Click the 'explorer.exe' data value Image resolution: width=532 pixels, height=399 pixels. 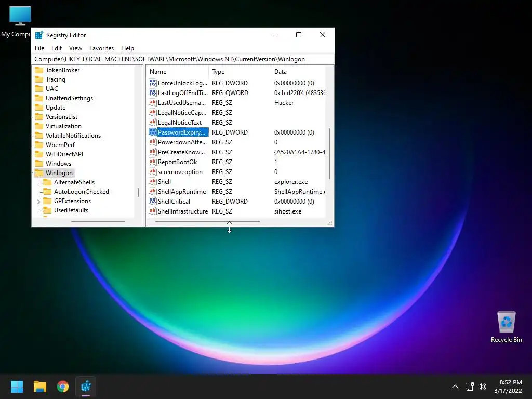tap(291, 181)
